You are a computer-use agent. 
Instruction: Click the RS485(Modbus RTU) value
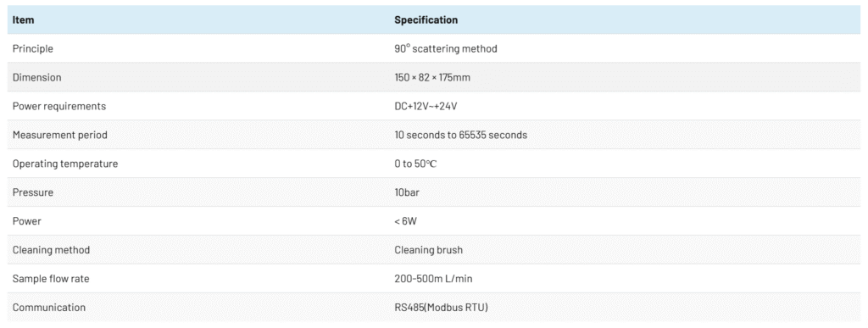coord(441,308)
